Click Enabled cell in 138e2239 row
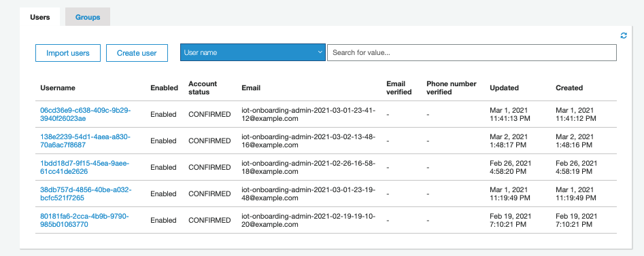Image resolution: width=644 pixels, height=256 pixels. [163, 141]
